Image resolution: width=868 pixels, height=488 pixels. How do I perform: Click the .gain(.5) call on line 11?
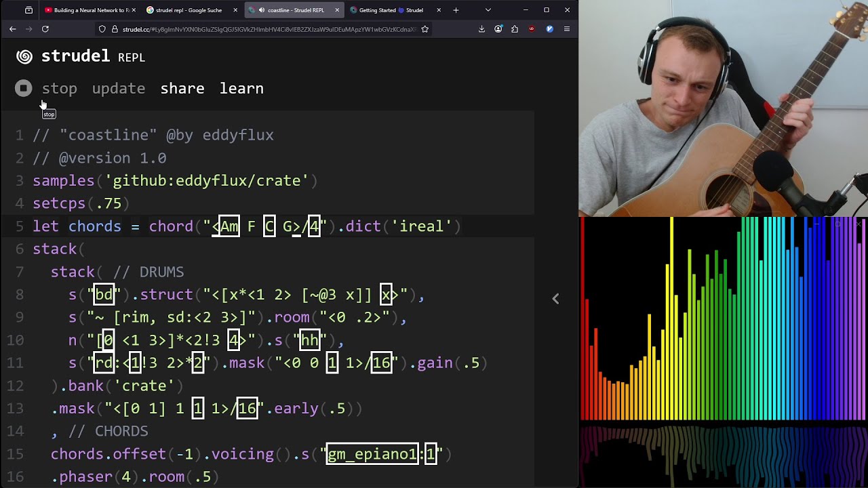448,363
